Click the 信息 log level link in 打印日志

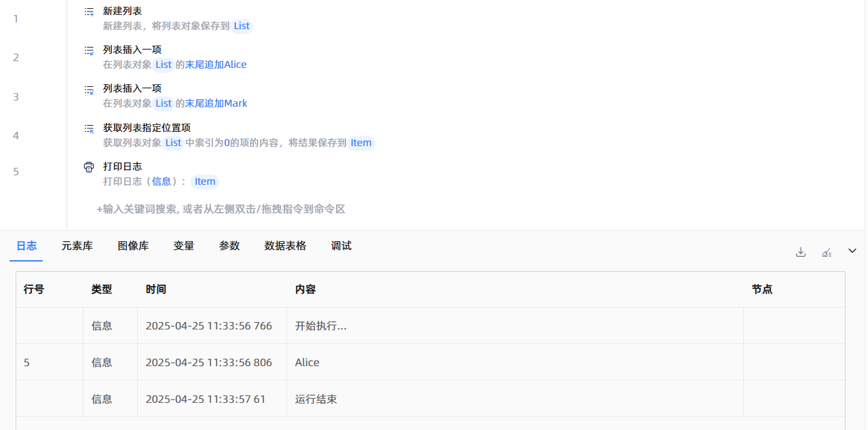click(162, 181)
